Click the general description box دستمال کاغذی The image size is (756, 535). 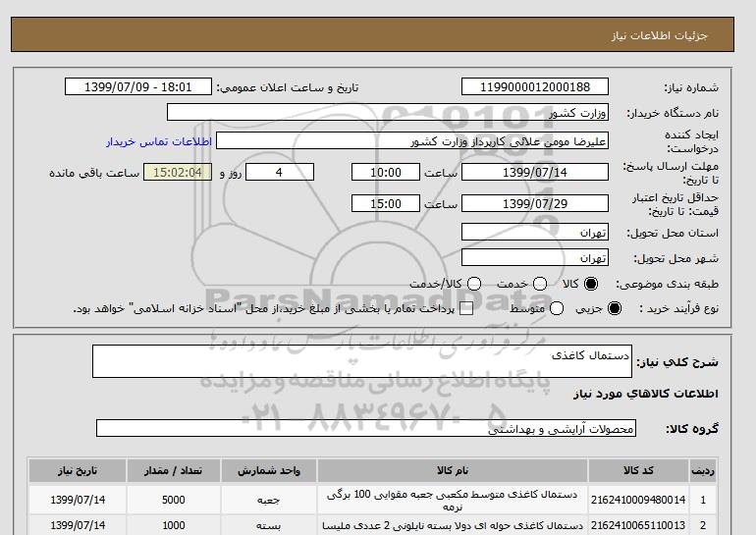click(362, 361)
